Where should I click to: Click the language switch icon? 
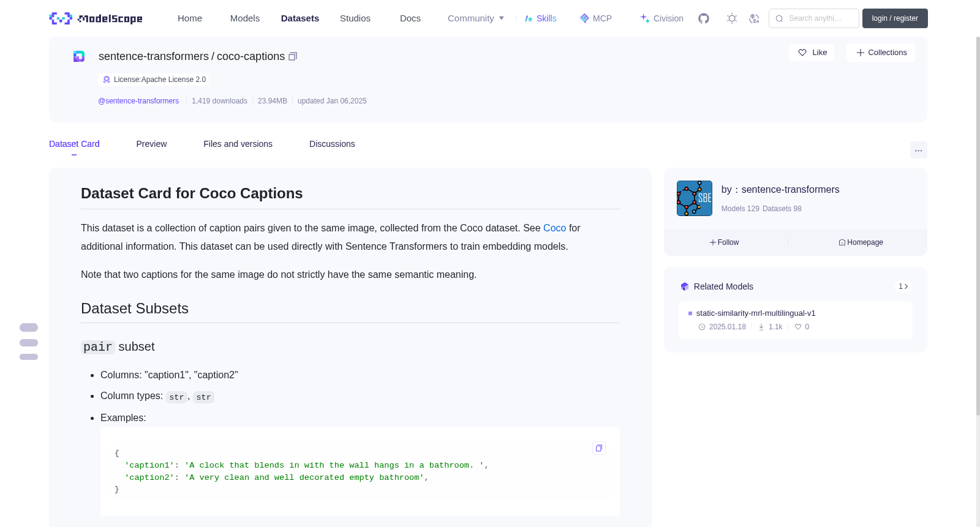(754, 18)
